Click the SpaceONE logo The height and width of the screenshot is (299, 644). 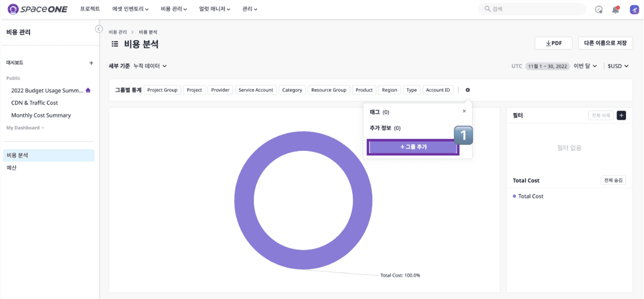(x=37, y=9)
